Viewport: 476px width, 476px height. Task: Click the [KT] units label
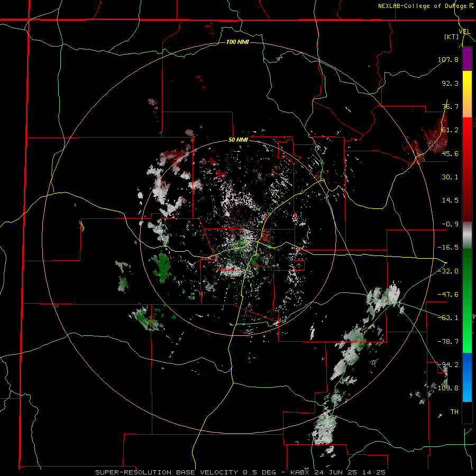coord(452,36)
